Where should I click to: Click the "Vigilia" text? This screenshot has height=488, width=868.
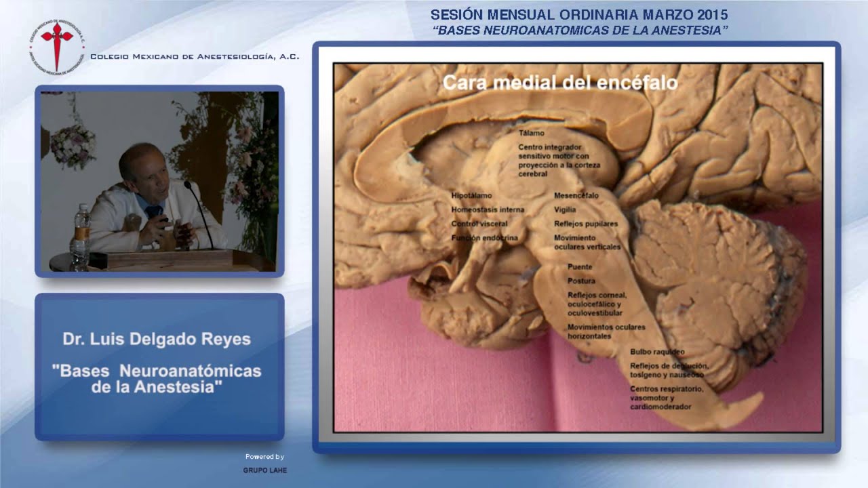565,209
